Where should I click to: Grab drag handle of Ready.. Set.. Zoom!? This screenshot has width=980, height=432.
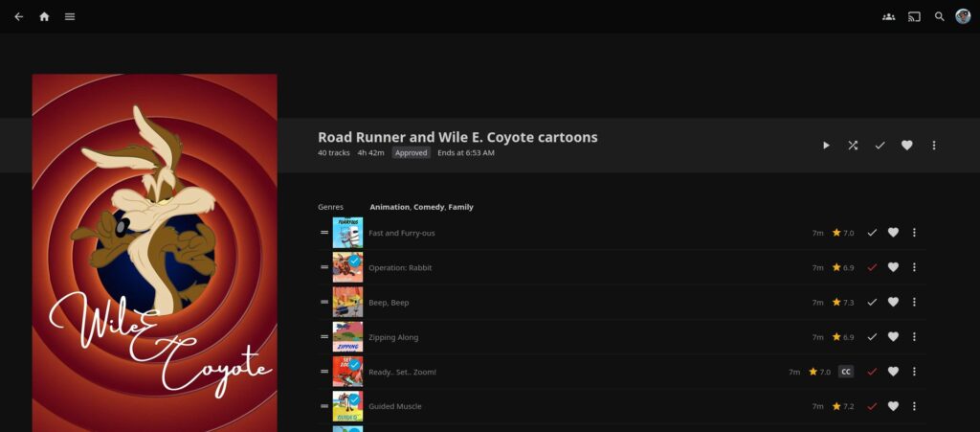(324, 372)
